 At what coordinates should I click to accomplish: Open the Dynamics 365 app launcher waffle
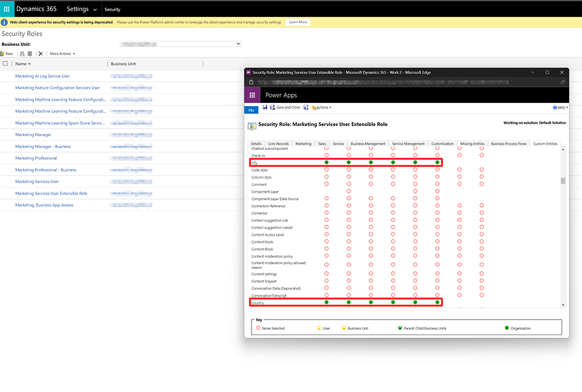click(6, 8)
